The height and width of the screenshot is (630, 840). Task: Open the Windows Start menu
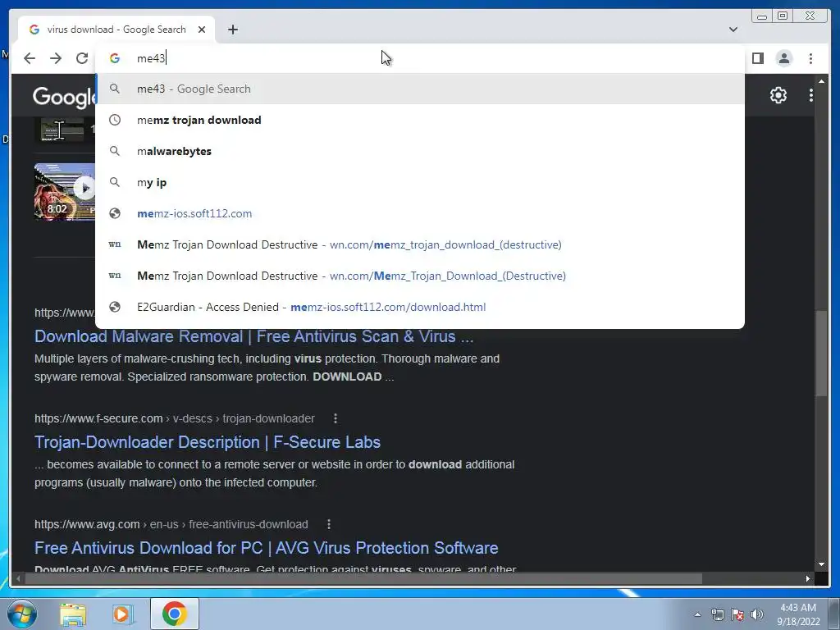(x=21, y=614)
